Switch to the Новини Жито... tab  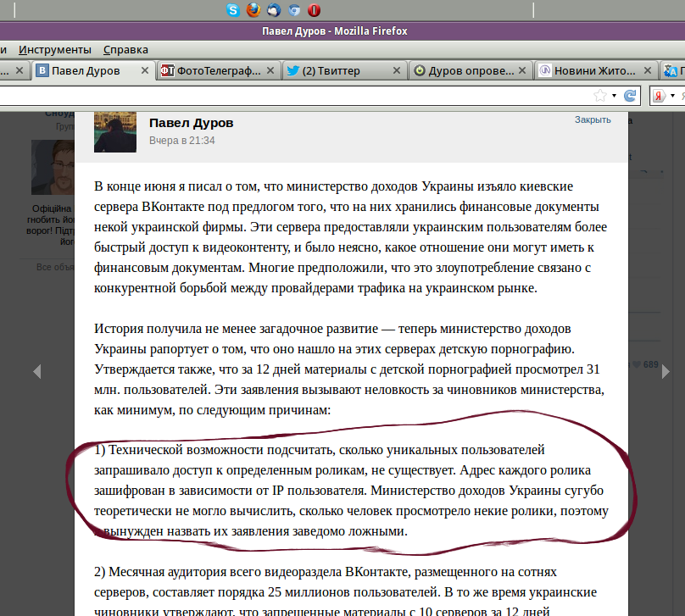point(595,70)
